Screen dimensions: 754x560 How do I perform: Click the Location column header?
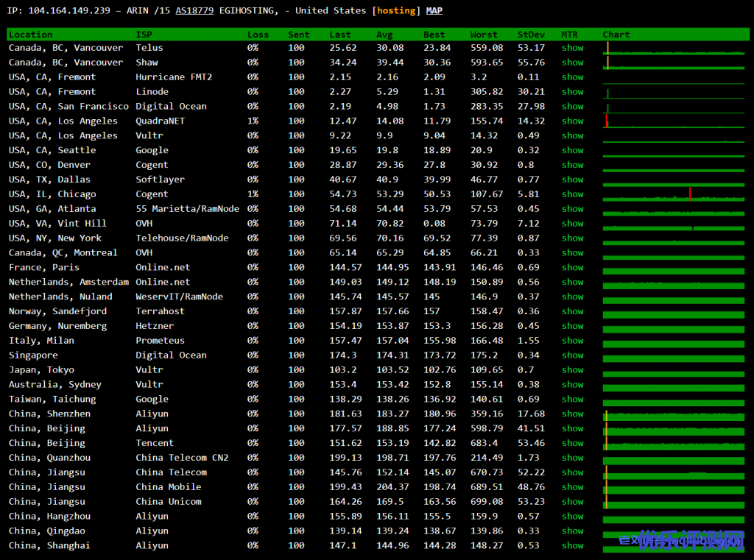click(x=30, y=35)
